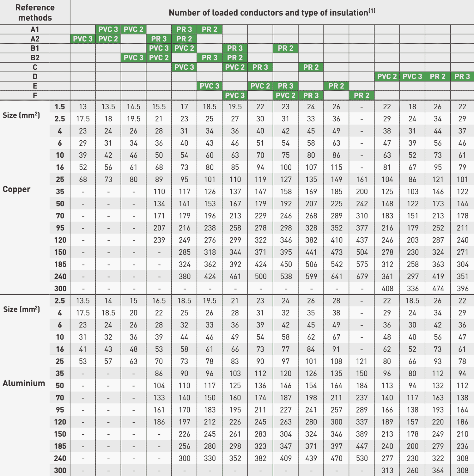Click the aluminium size label 300

tap(60, 470)
